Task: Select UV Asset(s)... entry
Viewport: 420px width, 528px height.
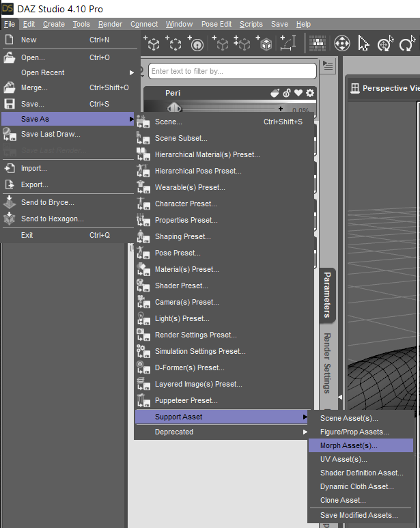Action: coord(361,459)
